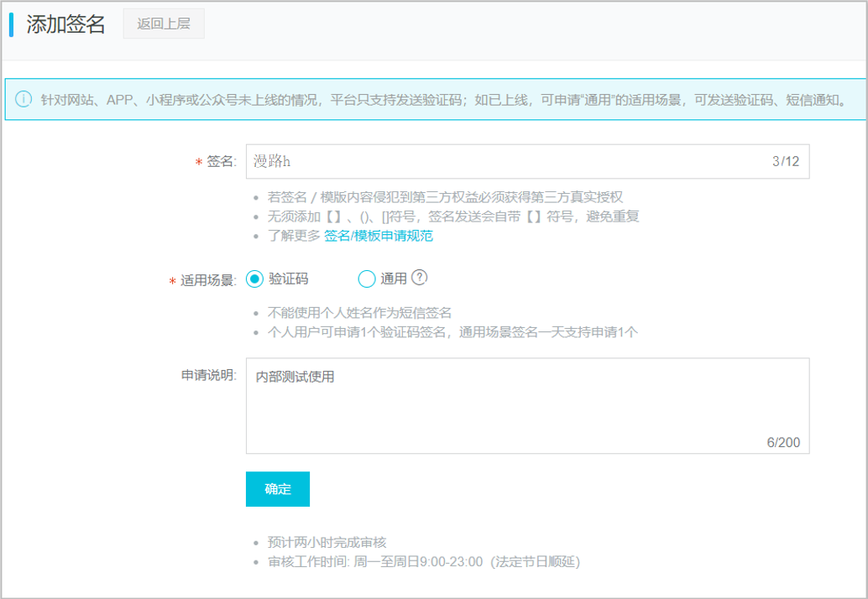This screenshot has height=599, width=868.
Task: Click the 返回上层 button
Action: click(x=164, y=23)
